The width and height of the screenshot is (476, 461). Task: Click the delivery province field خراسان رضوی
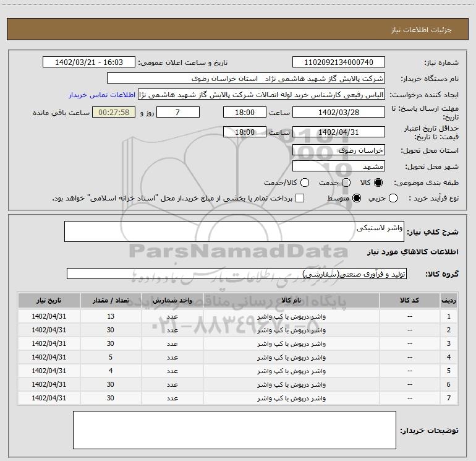pyautogui.click(x=339, y=150)
